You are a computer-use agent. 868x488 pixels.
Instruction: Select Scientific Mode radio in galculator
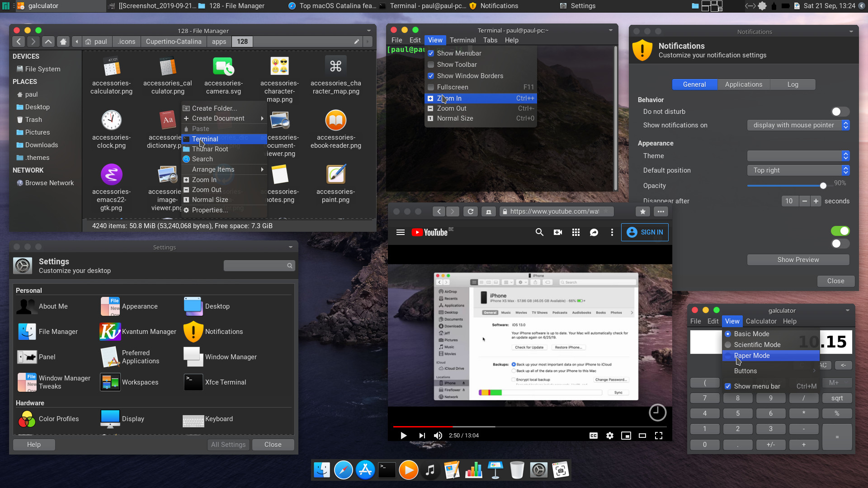tap(728, 345)
